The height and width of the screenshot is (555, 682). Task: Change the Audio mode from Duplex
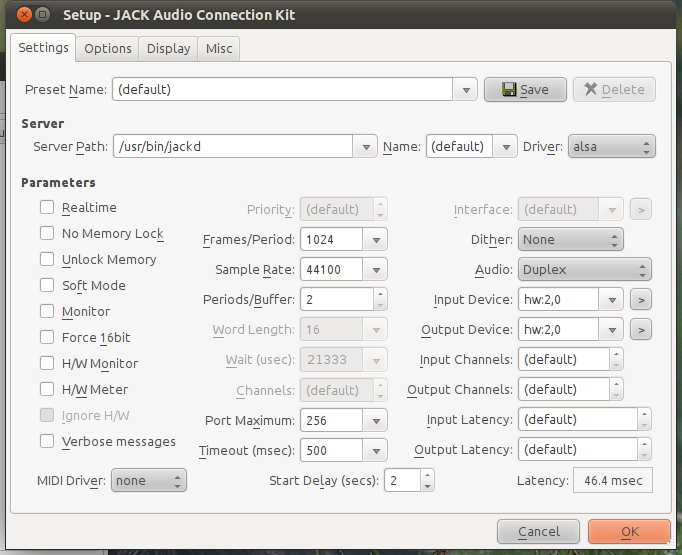click(585, 270)
